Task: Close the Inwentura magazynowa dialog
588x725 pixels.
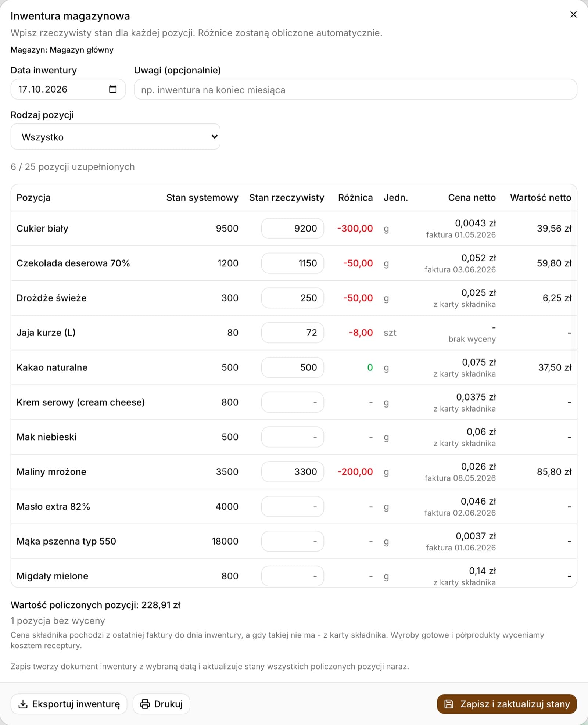Action: click(573, 15)
